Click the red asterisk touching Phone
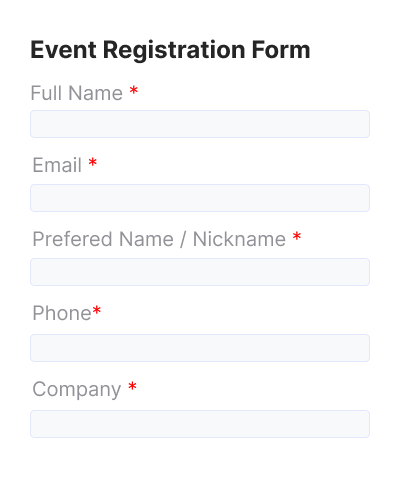This screenshot has height=480, width=400. click(97, 311)
